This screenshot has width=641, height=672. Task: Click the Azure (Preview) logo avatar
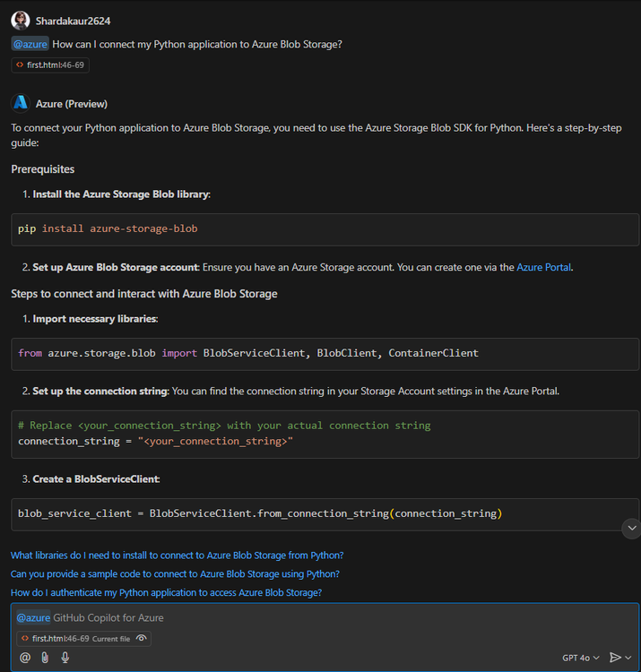(x=21, y=103)
